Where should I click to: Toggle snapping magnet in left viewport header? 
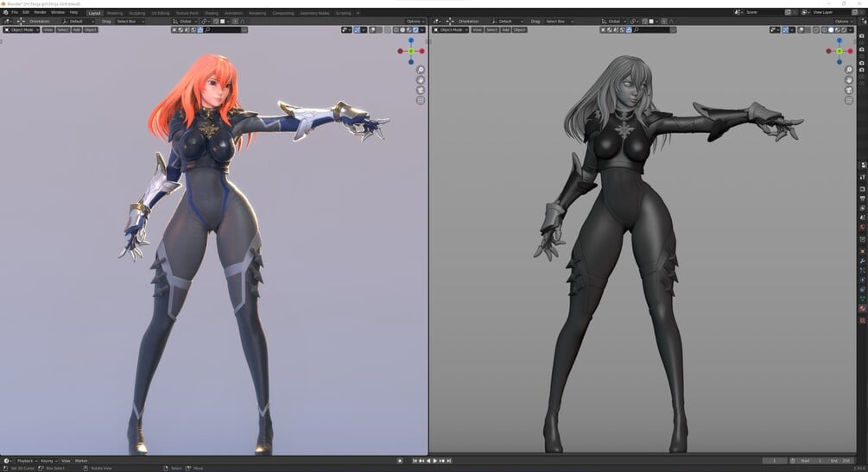click(216, 22)
